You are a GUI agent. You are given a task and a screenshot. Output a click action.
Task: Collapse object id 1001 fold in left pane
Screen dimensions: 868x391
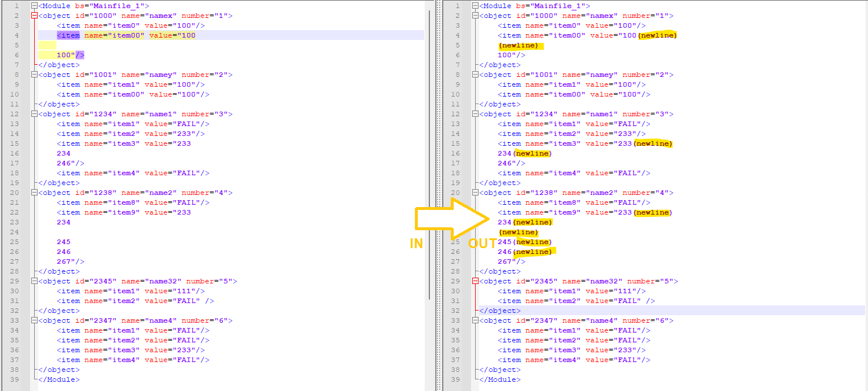34,75
